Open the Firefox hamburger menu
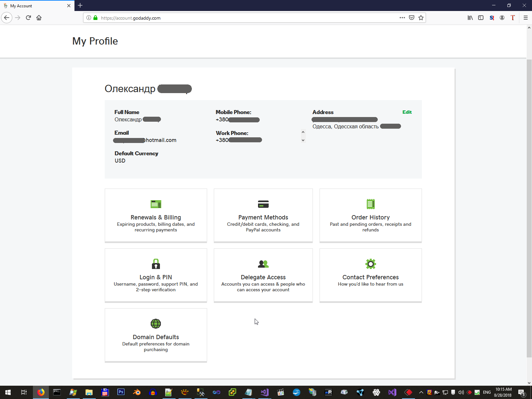The image size is (532, 399). coord(526,18)
